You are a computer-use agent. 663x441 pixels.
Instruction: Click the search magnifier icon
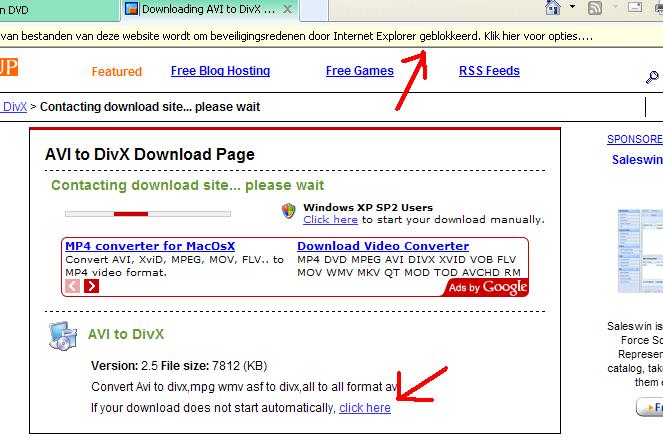tap(652, 77)
